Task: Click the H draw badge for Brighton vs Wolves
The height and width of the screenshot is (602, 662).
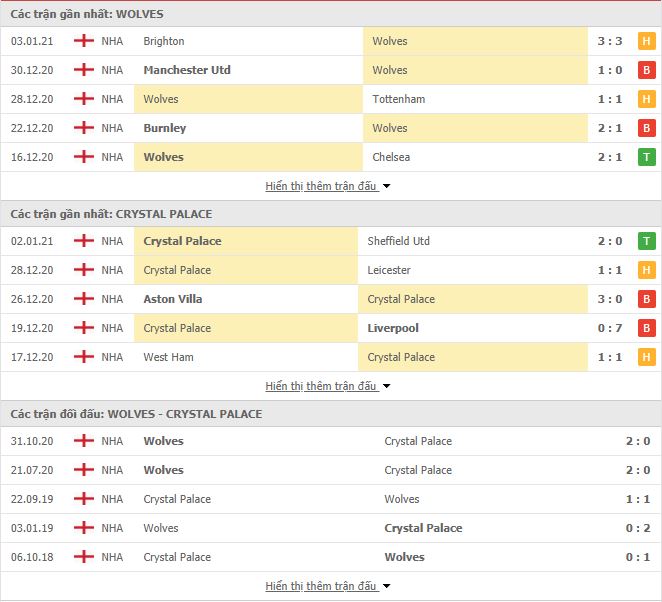Action: click(646, 41)
